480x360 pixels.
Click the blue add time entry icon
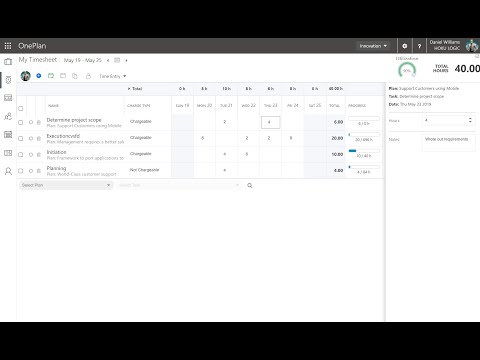39,76
